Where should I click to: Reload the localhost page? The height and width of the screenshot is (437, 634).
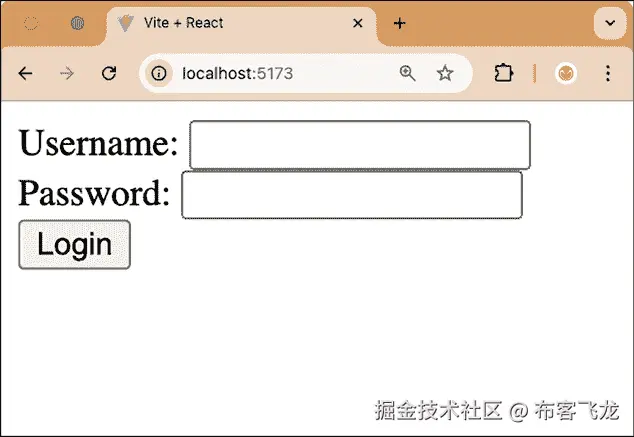coord(109,74)
